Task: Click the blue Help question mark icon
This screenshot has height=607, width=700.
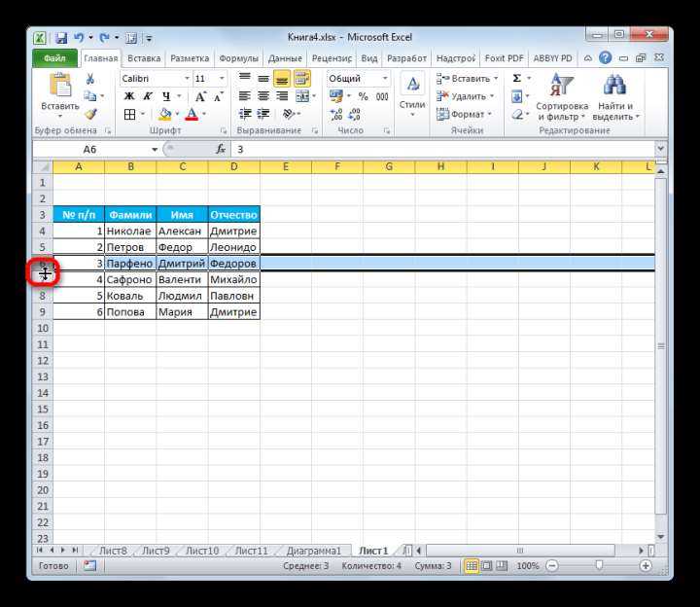Action: pos(606,58)
